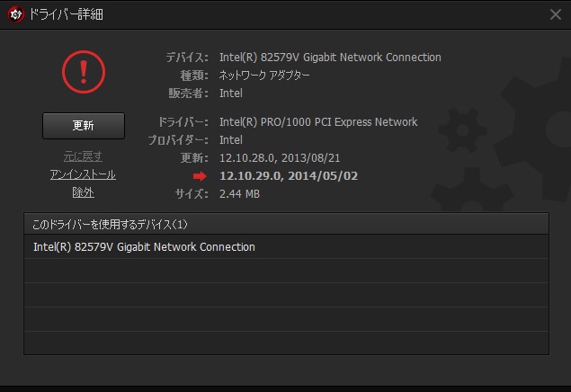This screenshot has height=392, width=571.
Task: Click the このドライバーを使用するデバイス(1) header
Action: click(286, 224)
